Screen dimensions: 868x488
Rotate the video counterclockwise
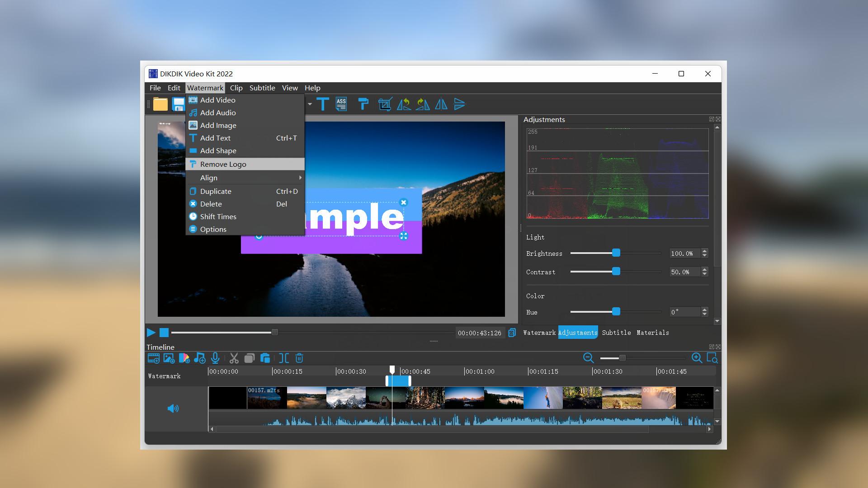405,104
